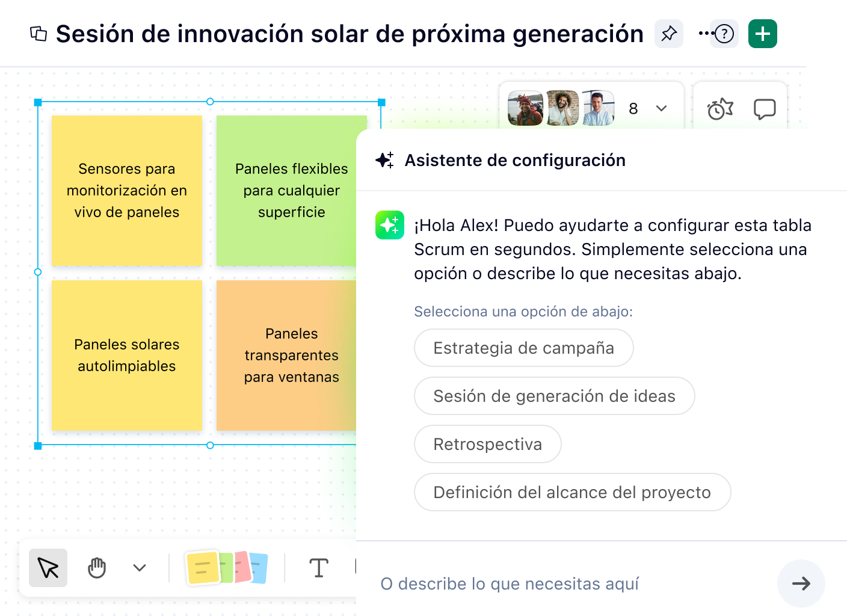The width and height of the screenshot is (847, 616).
Task: Select the Retrospectiva option
Action: click(487, 444)
